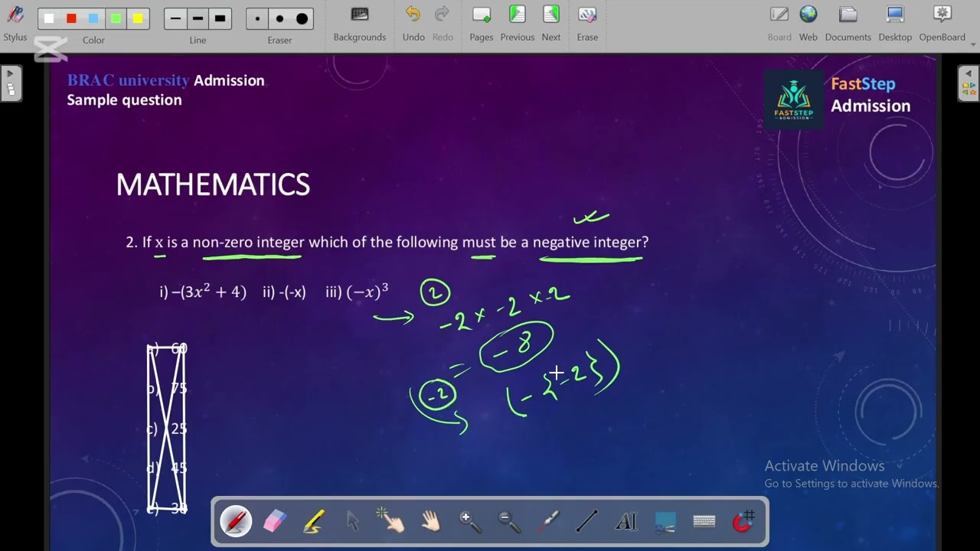Image resolution: width=980 pixels, height=551 pixels.
Task: Click the FastStep Admission logo
Action: [794, 99]
